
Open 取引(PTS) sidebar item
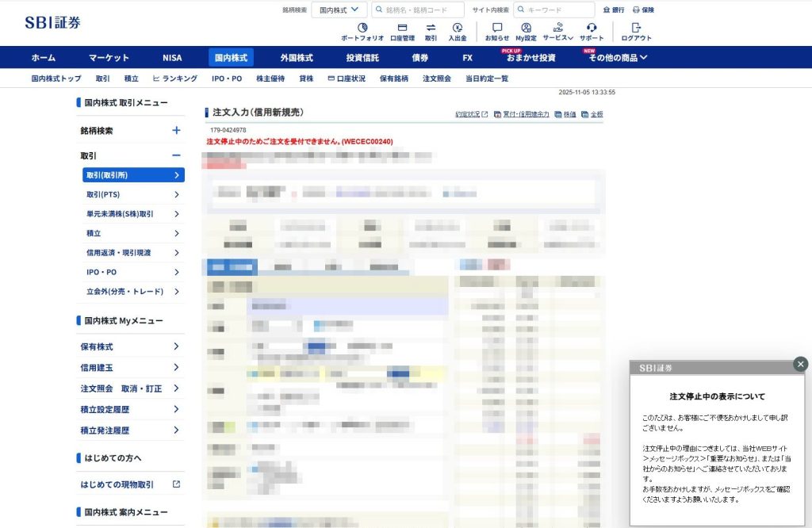pyautogui.click(x=133, y=195)
